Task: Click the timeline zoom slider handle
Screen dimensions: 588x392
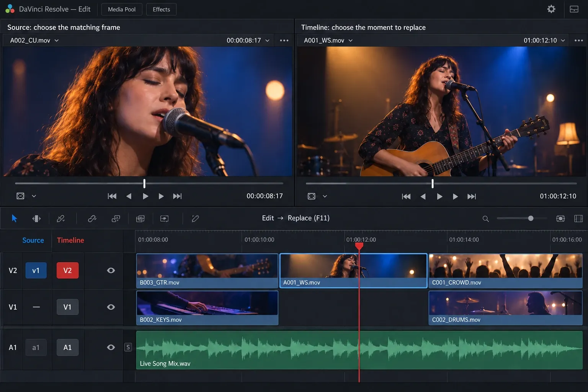Action: click(531, 218)
